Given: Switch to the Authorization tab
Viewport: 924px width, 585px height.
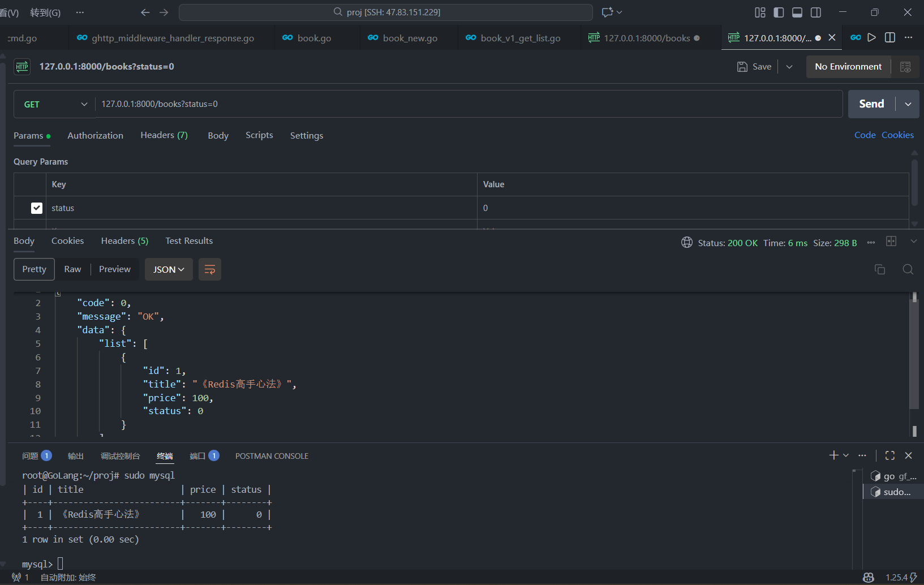Looking at the screenshot, I should [95, 136].
